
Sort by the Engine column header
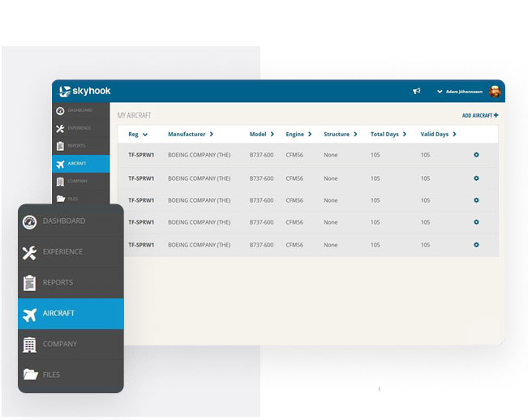(x=298, y=135)
